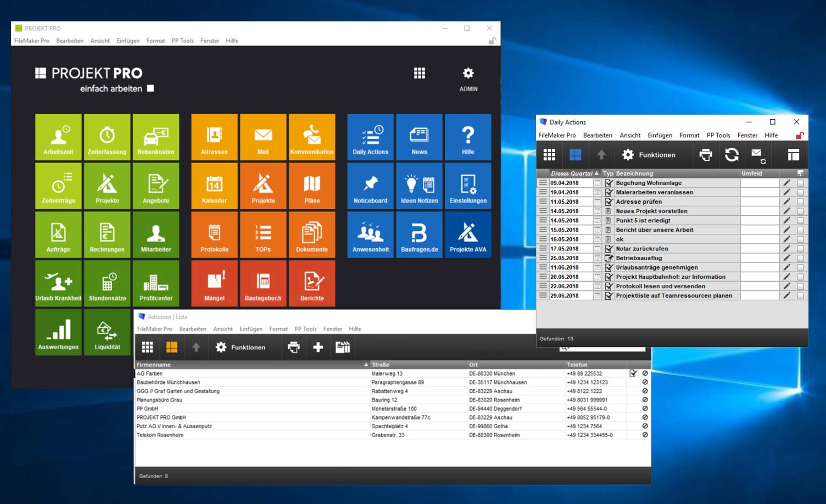Click the ADMIN gear icon
This screenshot has width=826, height=504.
click(x=468, y=73)
